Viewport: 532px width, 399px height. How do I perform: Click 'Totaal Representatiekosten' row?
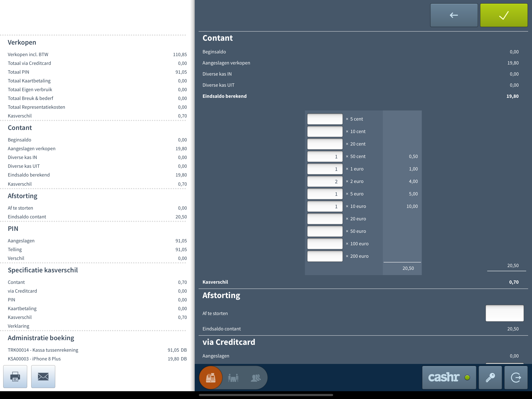(97, 107)
